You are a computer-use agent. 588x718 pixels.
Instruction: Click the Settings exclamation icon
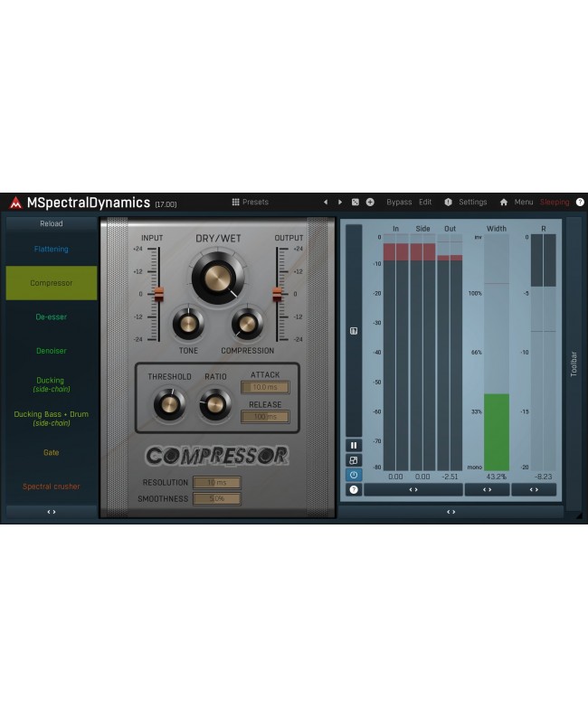[449, 202]
